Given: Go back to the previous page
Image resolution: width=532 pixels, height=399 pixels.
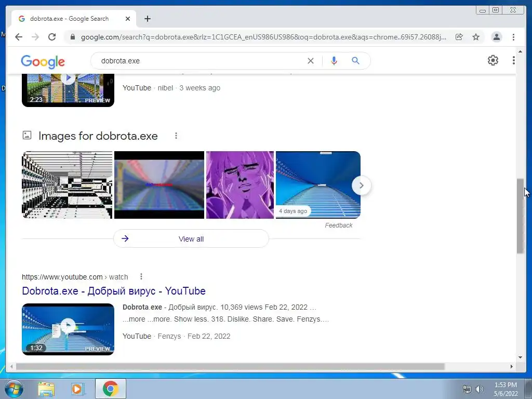Looking at the screenshot, I should point(19,37).
